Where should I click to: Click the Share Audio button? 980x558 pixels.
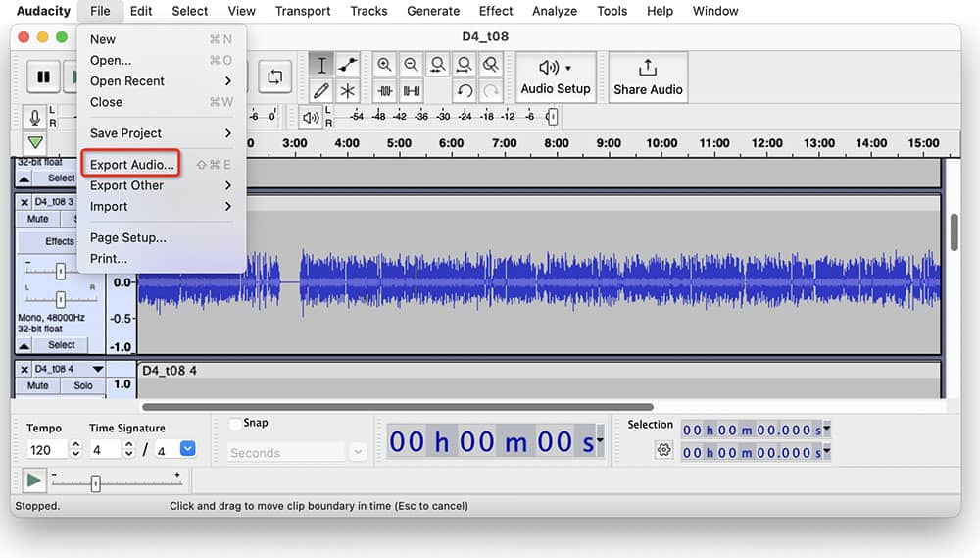[648, 77]
